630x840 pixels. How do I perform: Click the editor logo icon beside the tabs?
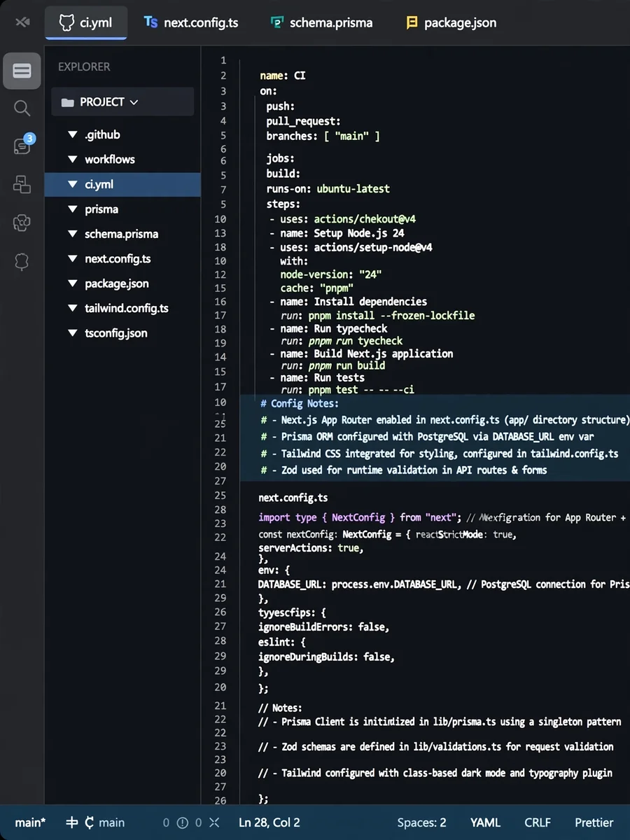(x=22, y=22)
